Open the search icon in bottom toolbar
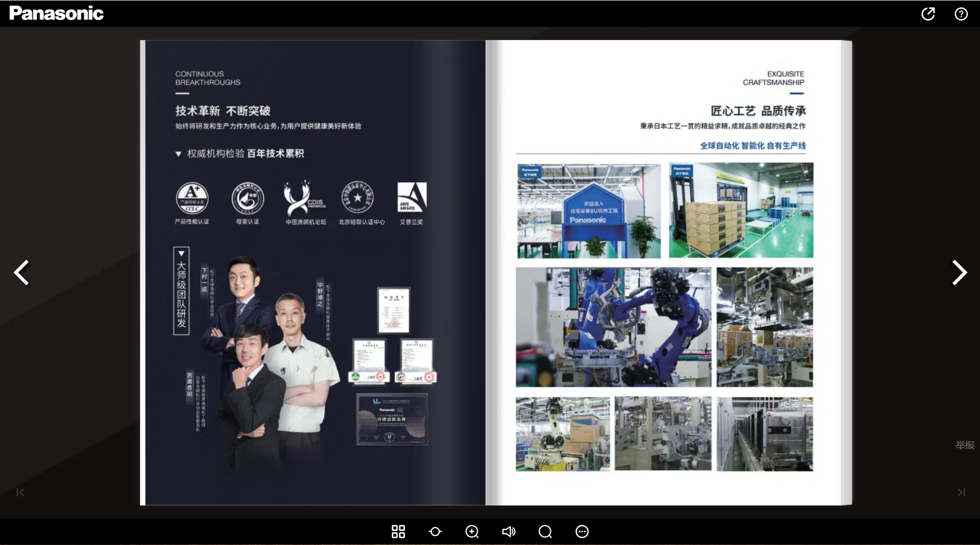The image size is (980, 545). point(545,531)
